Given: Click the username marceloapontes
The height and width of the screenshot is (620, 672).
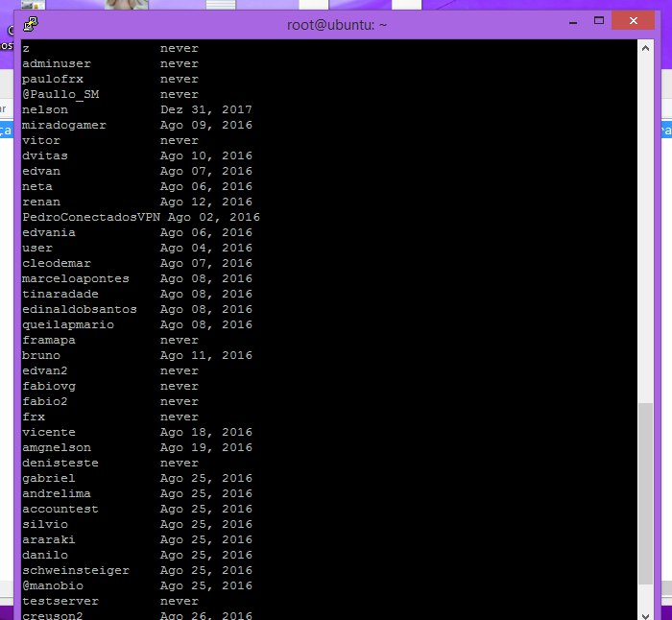Looking at the screenshot, I should tap(76, 278).
